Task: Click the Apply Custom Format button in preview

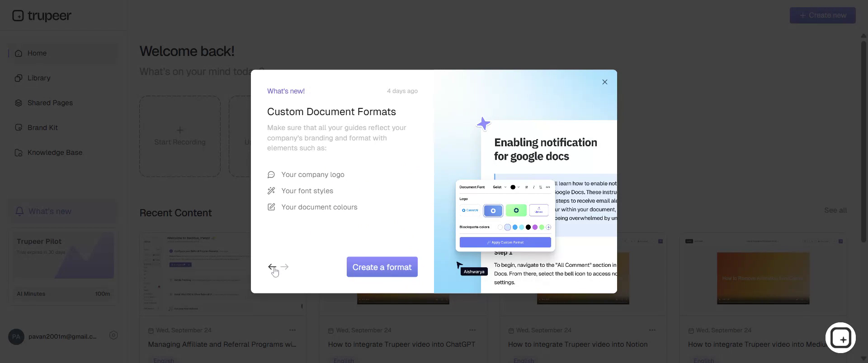Action: point(505,242)
